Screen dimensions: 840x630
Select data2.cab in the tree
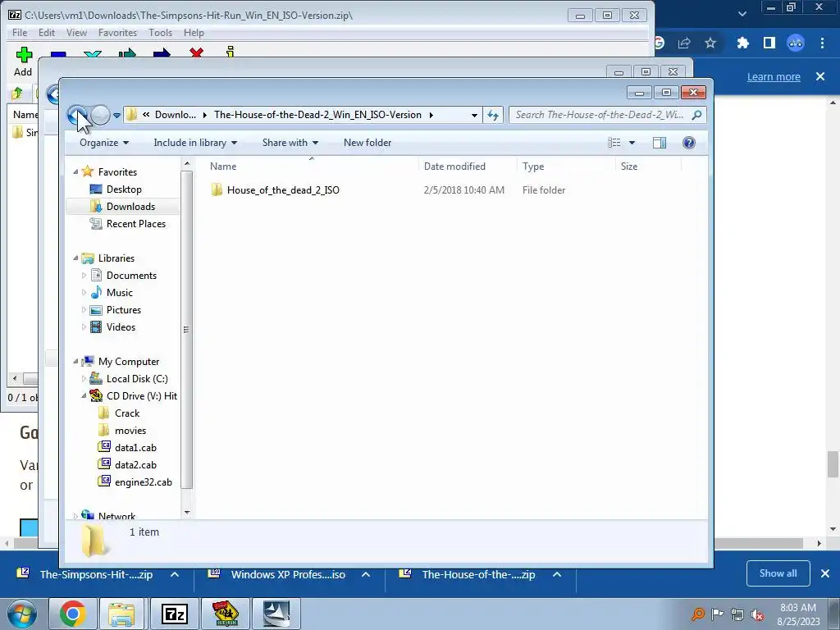pos(135,464)
